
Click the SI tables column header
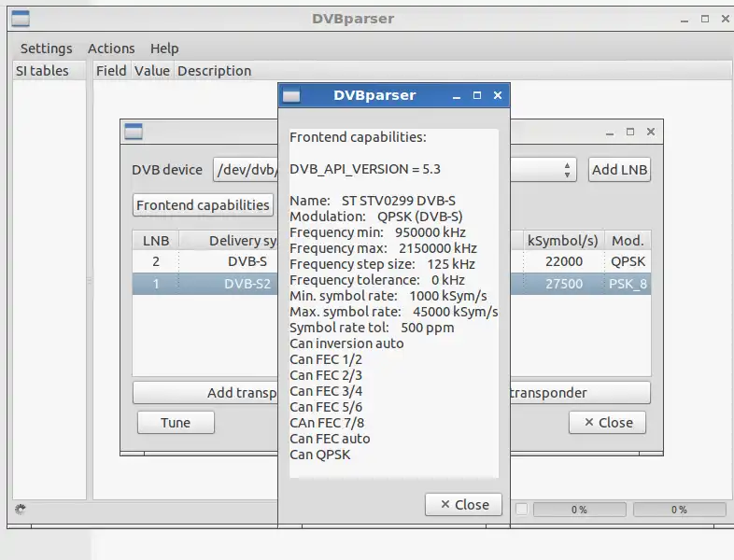(x=49, y=71)
